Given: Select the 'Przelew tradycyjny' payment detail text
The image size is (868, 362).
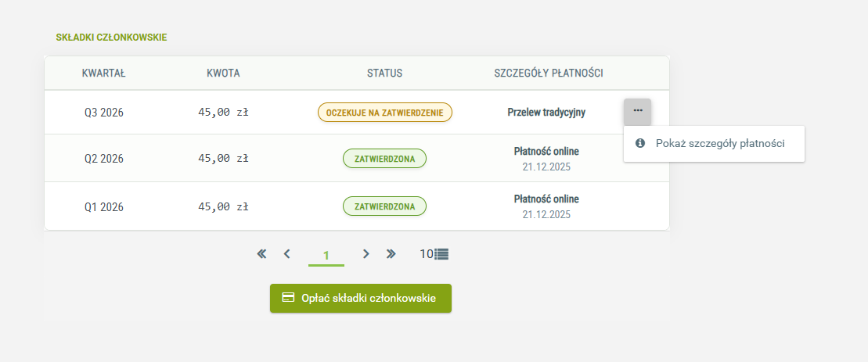Looking at the screenshot, I should 546,113.
